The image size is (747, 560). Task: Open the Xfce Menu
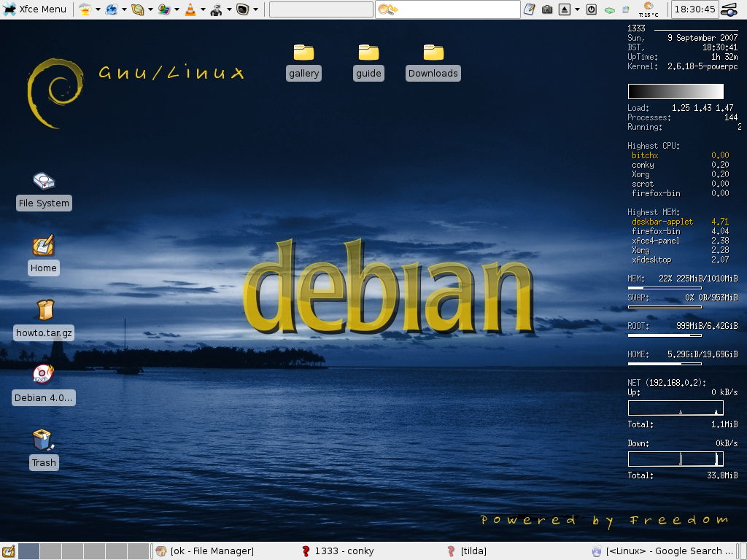34,9
